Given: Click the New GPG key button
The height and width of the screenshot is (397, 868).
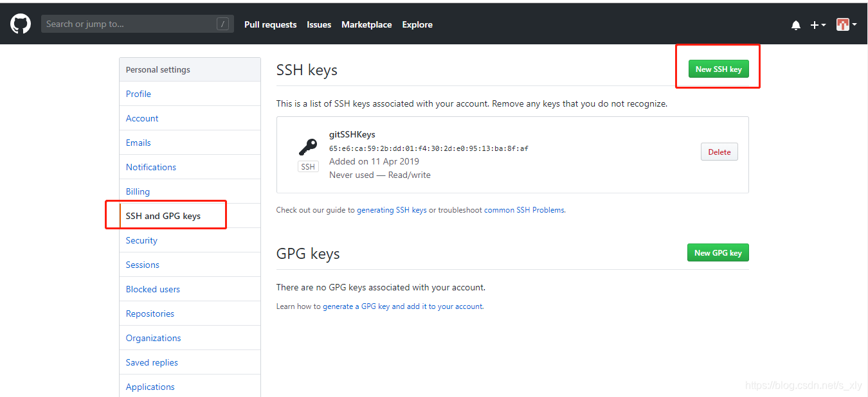Looking at the screenshot, I should point(718,252).
